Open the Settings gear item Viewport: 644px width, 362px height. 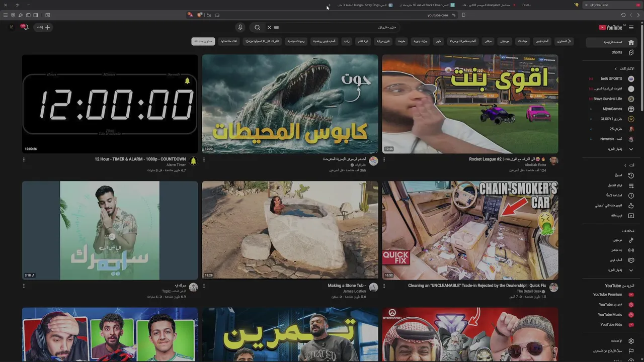click(631, 341)
